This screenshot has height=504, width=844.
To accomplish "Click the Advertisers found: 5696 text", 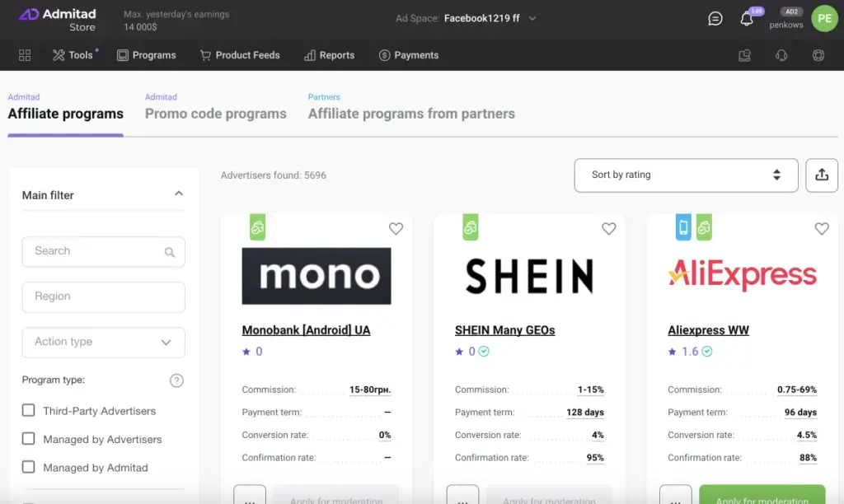I will pos(274,175).
